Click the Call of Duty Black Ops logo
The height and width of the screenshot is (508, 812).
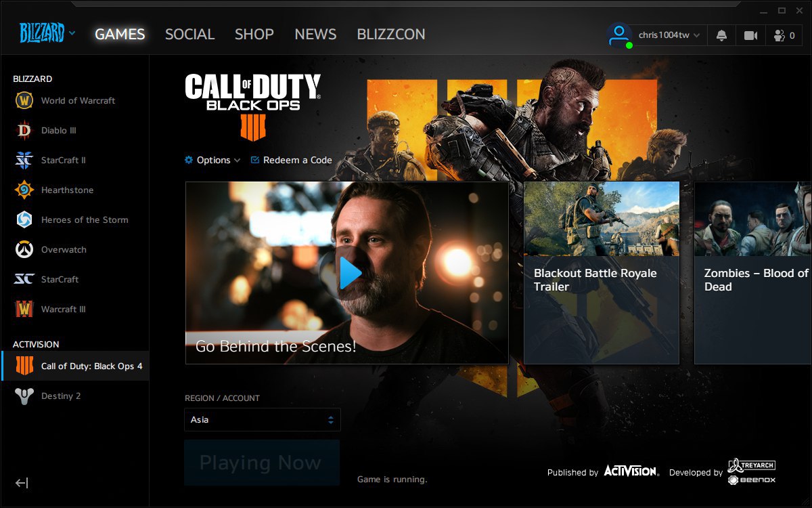click(252, 106)
